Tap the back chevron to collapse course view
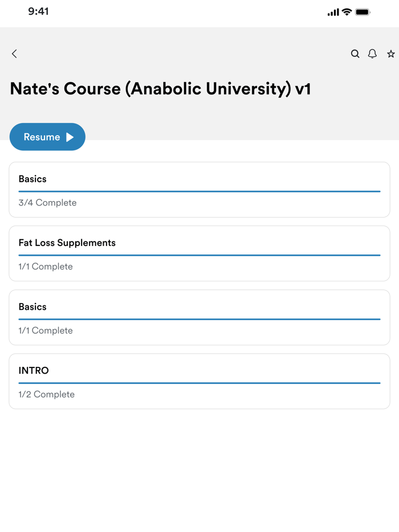The height and width of the screenshot is (532, 399). 14,54
